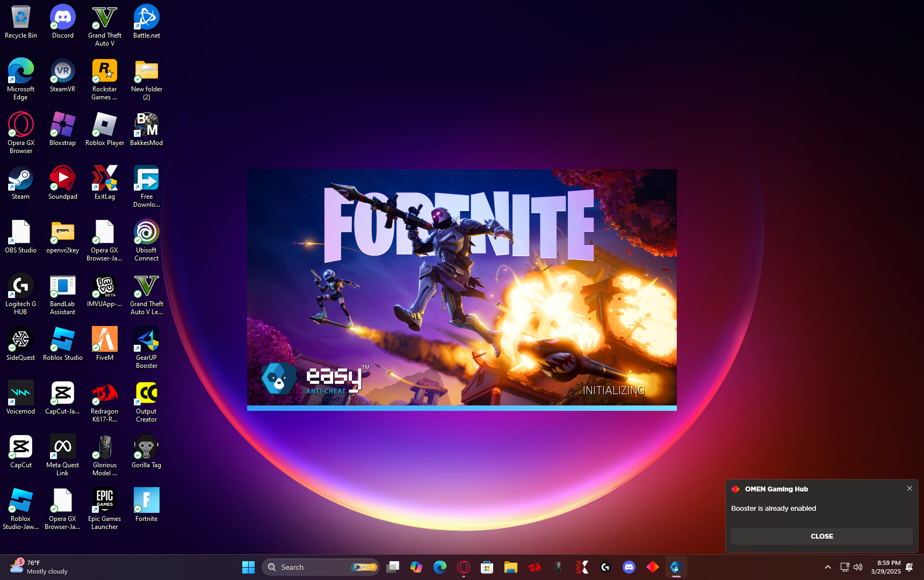
Task: Open OMEN Gaming Hub from the taskbar
Action: coord(653,567)
